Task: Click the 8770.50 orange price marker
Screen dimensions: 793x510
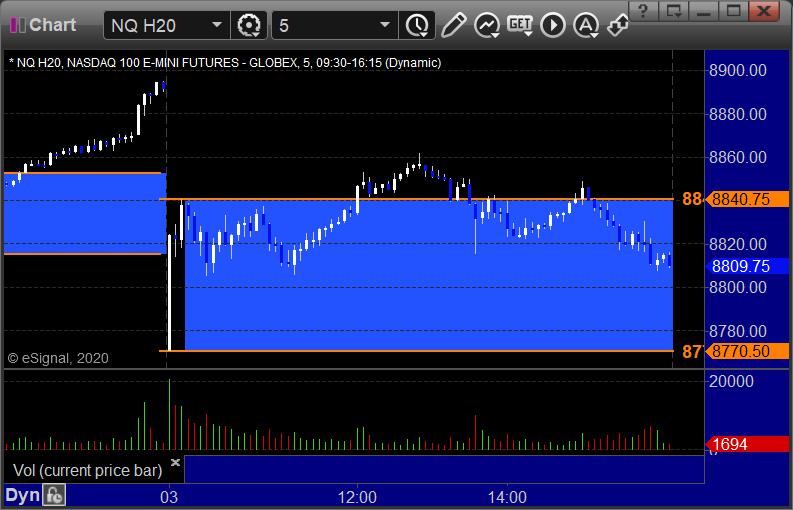Action: (x=747, y=351)
